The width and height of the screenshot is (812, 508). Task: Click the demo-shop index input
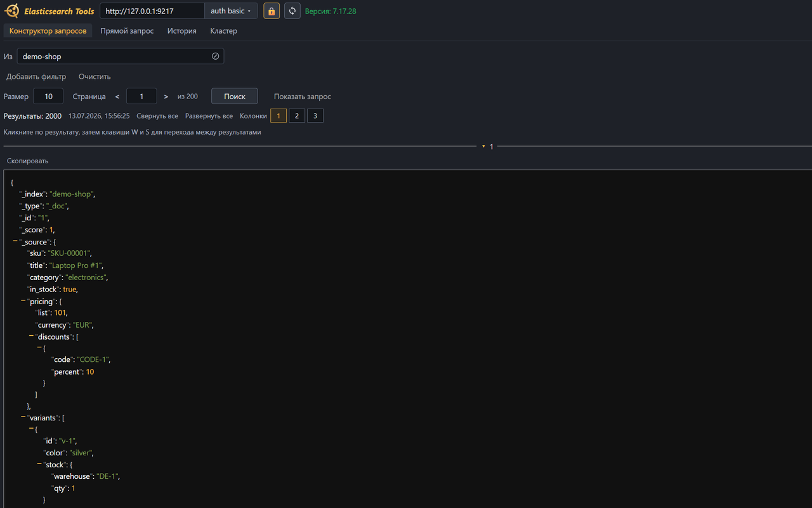tap(120, 57)
